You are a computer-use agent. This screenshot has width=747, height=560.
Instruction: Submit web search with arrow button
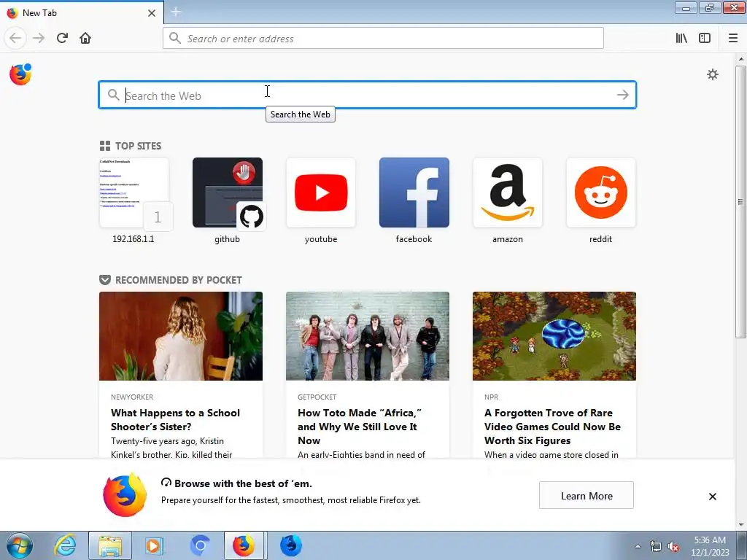(x=623, y=95)
